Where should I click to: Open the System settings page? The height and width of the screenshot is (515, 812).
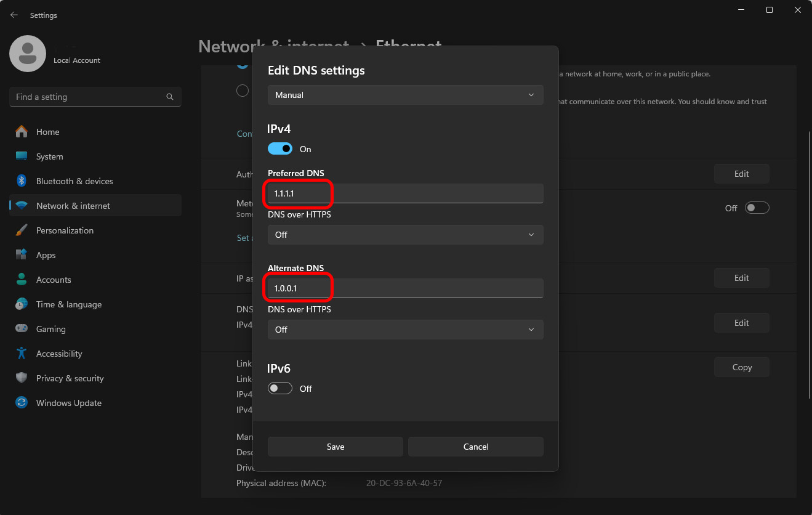[95, 156]
